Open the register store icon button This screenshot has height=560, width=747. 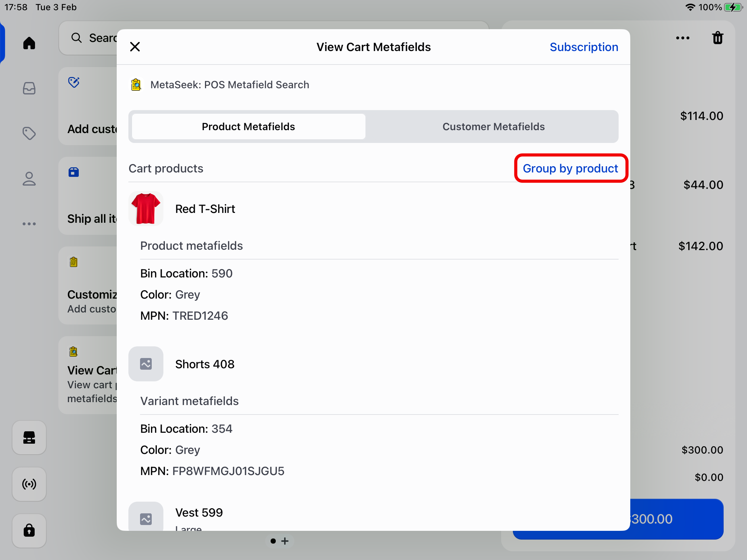coord(29,437)
